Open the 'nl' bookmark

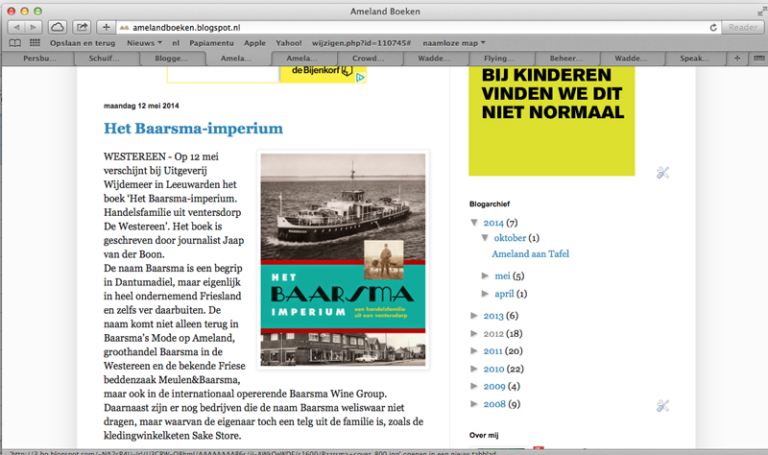pyautogui.click(x=176, y=43)
